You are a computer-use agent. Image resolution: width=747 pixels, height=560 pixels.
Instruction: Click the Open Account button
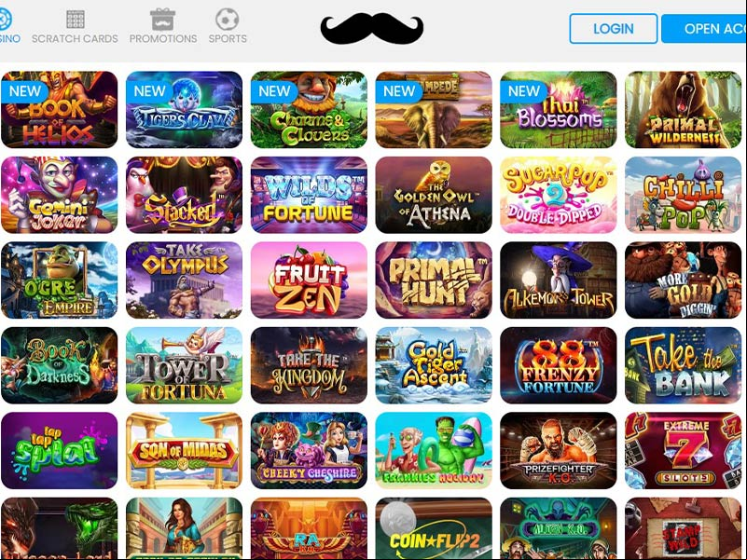coord(704,29)
